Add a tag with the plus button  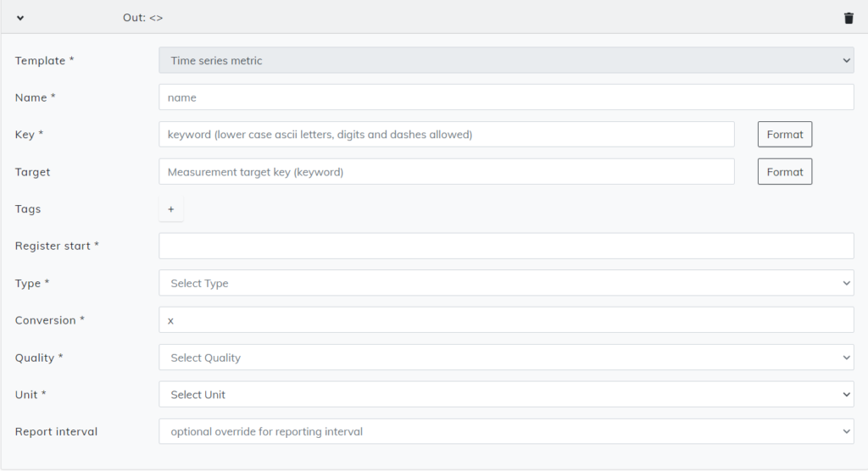tap(171, 209)
